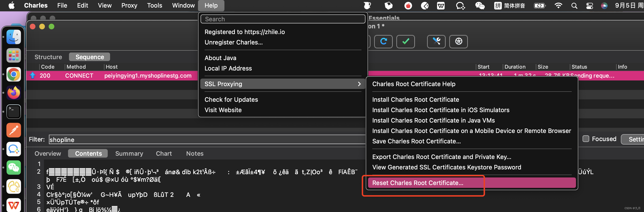Choose Install Charles Root Certificate in Java VMs
Viewport: 644px width, 212px height.
coord(472,120)
